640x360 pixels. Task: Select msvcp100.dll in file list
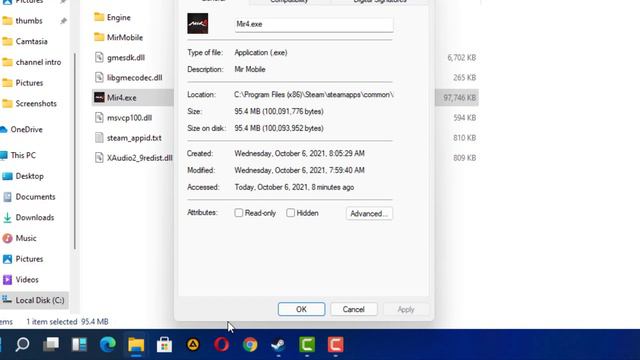click(129, 118)
